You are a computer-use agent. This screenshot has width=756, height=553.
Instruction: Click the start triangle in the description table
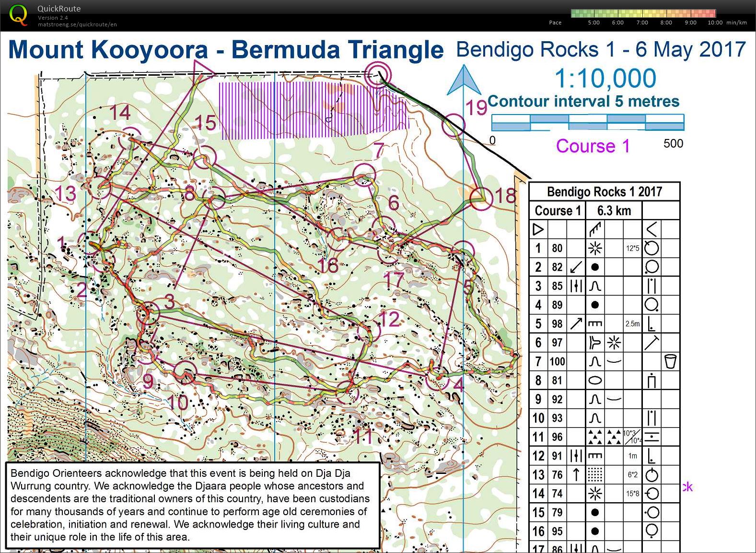pos(538,230)
